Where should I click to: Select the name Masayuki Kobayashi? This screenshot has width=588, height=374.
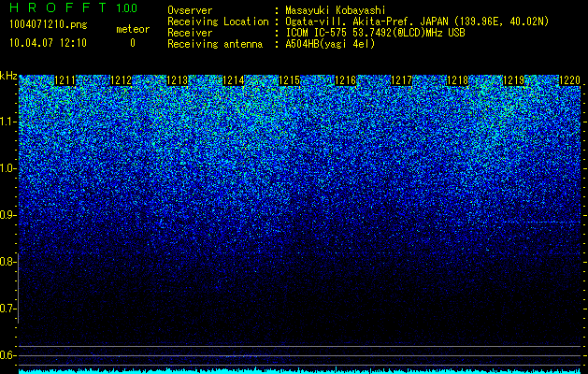[335, 10]
